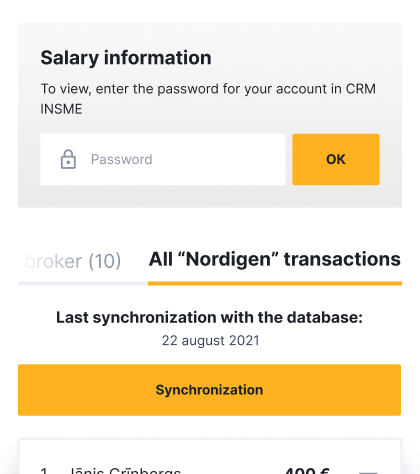Click the Password placeholder text
This screenshot has height=474, width=420.
click(121, 159)
